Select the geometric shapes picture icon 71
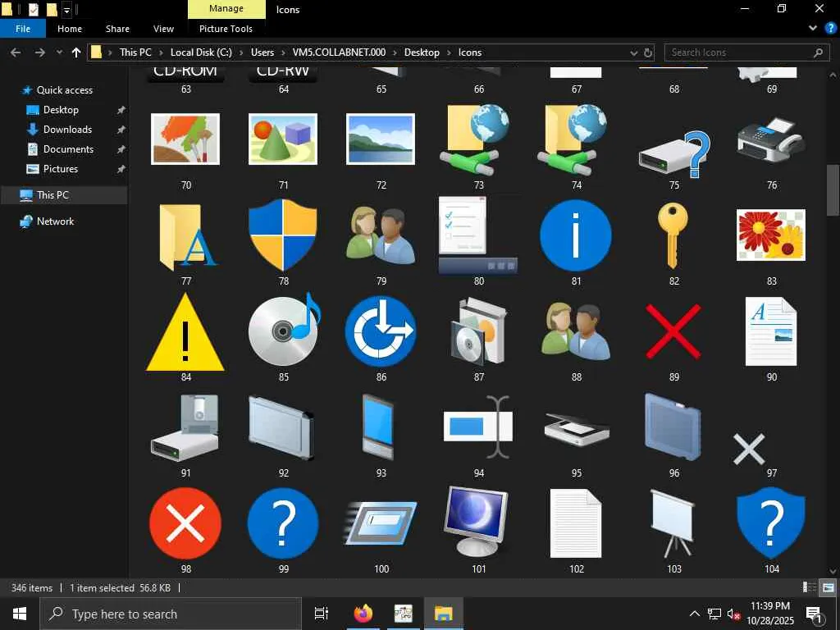The image size is (840, 630). 283,139
